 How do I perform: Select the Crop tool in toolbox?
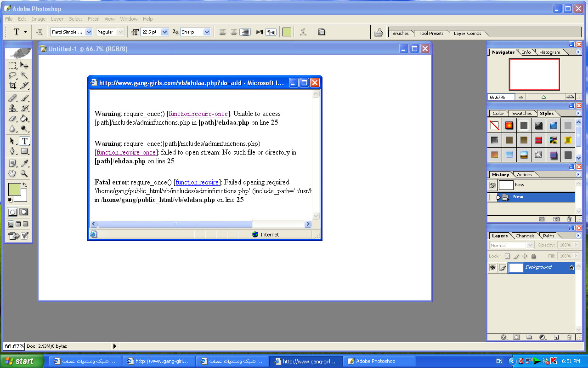(13, 86)
